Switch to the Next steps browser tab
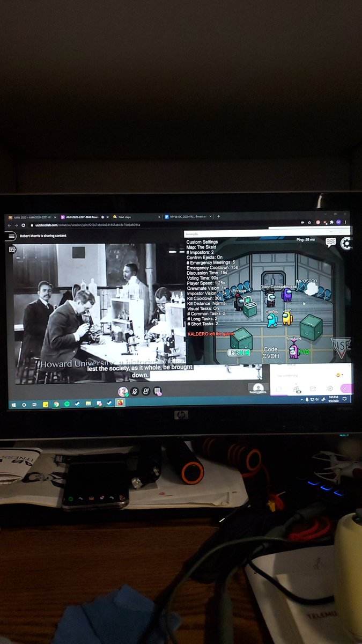362x644 pixels. tap(136, 217)
